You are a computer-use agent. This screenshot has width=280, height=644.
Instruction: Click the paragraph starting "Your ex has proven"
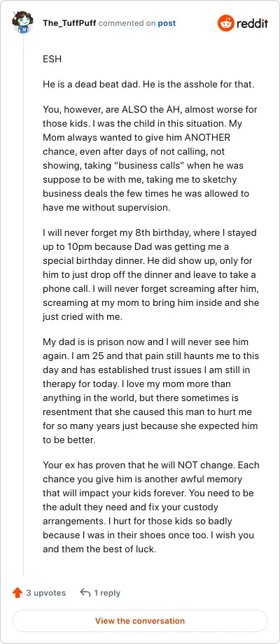(150, 507)
